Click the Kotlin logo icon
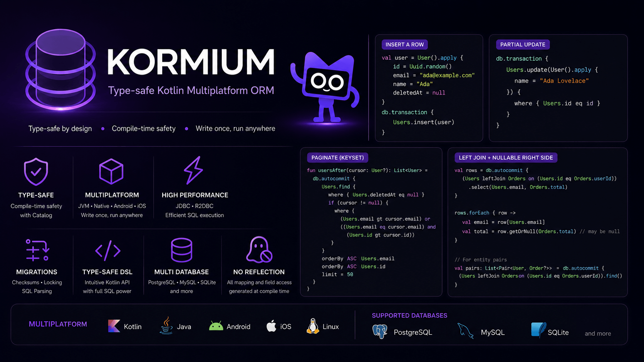644x362 pixels. point(114,326)
